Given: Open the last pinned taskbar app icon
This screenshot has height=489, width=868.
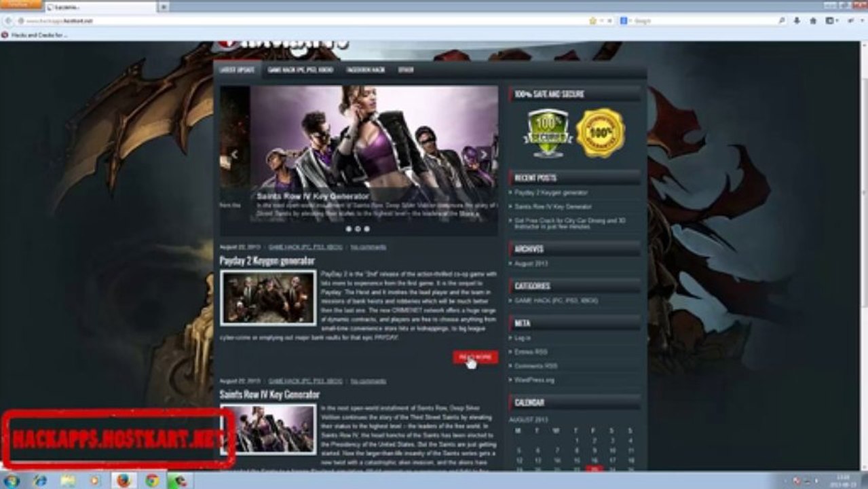Looking at the screenshot, I should click(180, 481).
